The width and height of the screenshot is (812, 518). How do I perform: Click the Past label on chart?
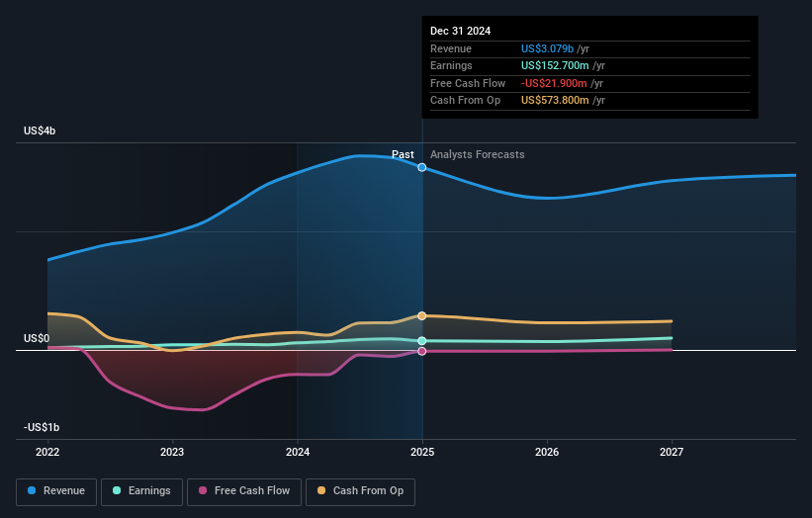403,154
